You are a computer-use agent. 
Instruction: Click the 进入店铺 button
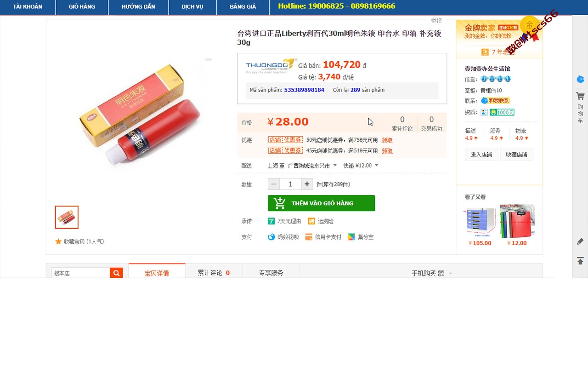481,155
